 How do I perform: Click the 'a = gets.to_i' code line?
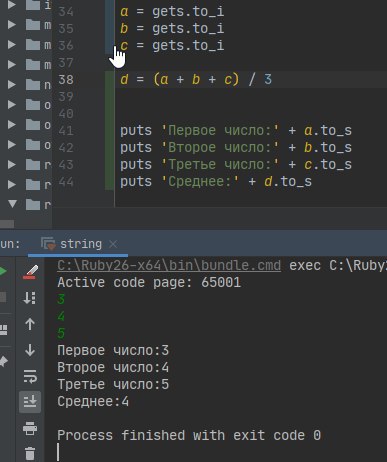pyautogui.click(x=172, y=12)
